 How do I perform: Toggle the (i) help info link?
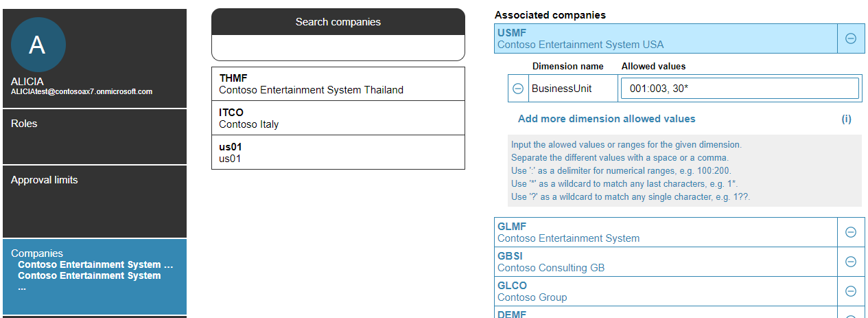click(x=847, y=119)
